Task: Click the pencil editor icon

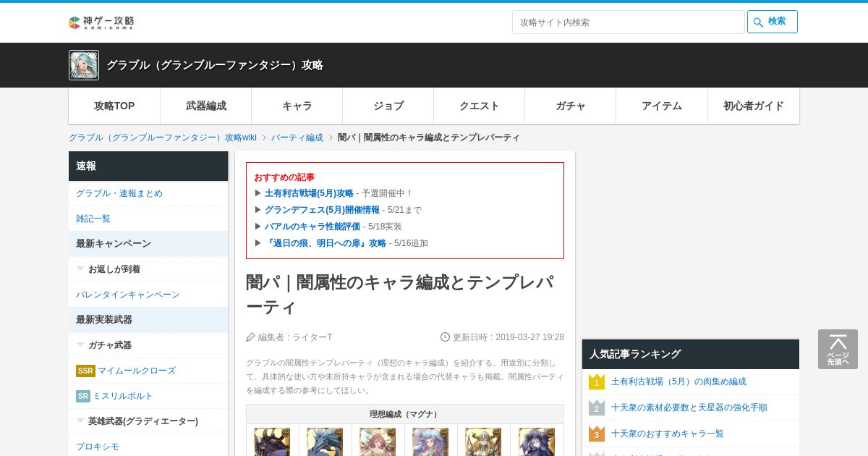Action: (x=251, y=337)
